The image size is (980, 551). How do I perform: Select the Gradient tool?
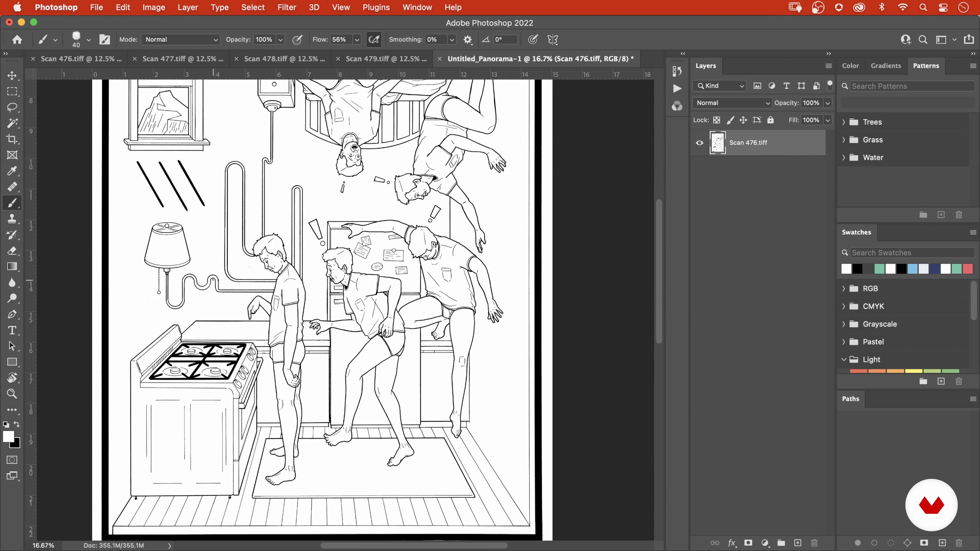click(12, 267)
